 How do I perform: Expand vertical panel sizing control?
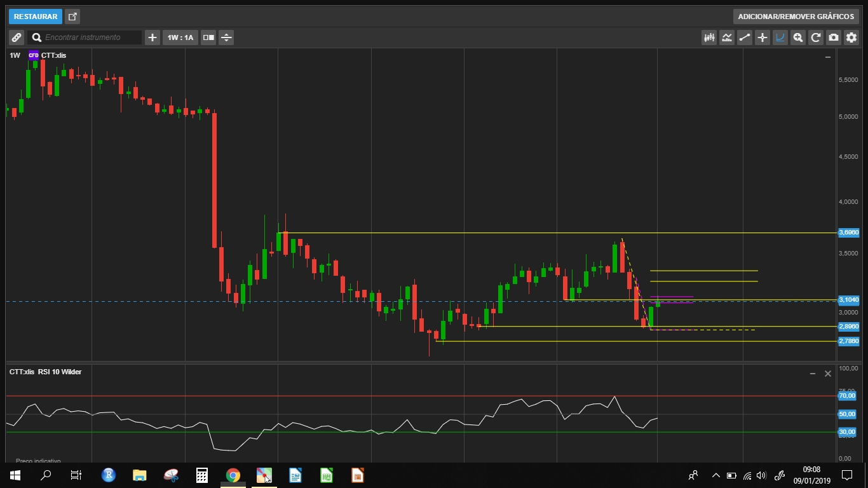tap(226, 37)
